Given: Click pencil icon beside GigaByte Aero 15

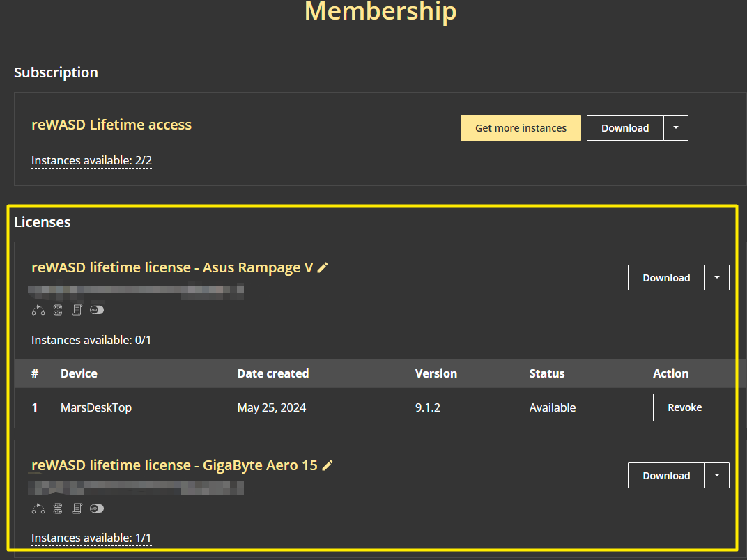Looking at the screenshot, I should tap(328, 466).
